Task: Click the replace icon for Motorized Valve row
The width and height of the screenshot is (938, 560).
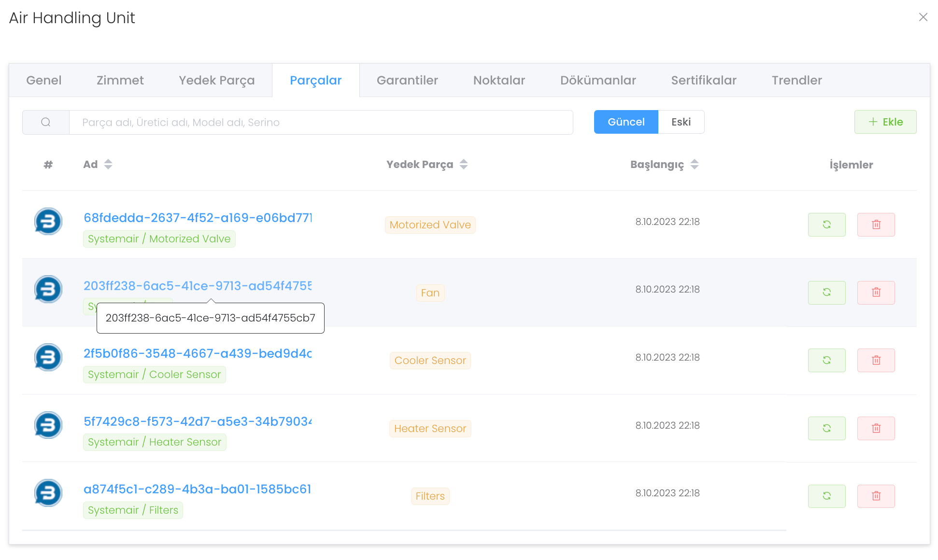Action: (826, 224)
